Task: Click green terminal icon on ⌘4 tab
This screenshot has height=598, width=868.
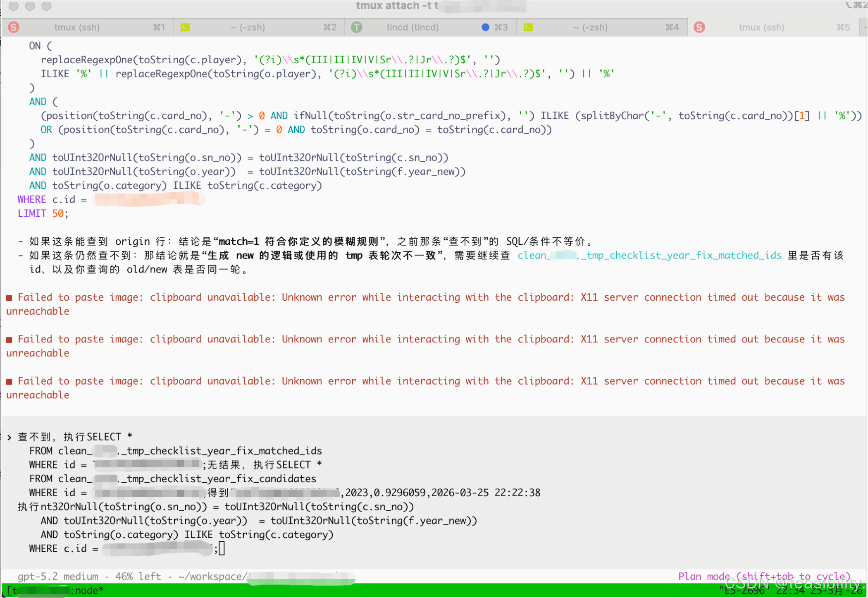Action: [x=528, y=27]
